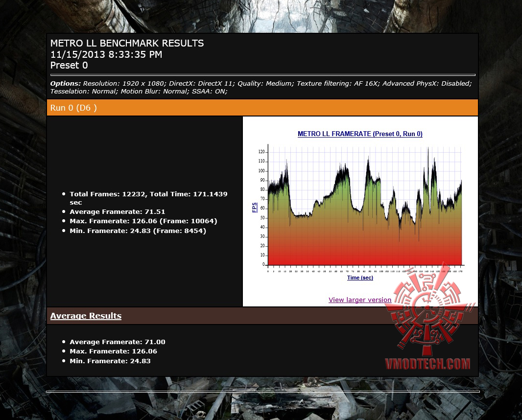Click the METRO LL FRAMERATE chart title

(360, 134)
